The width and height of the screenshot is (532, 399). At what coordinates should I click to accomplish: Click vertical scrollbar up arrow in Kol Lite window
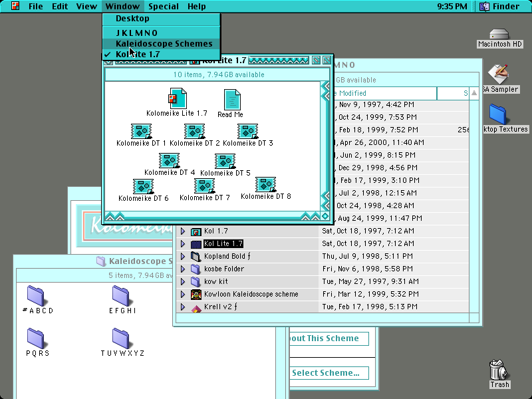pos(325,86)
